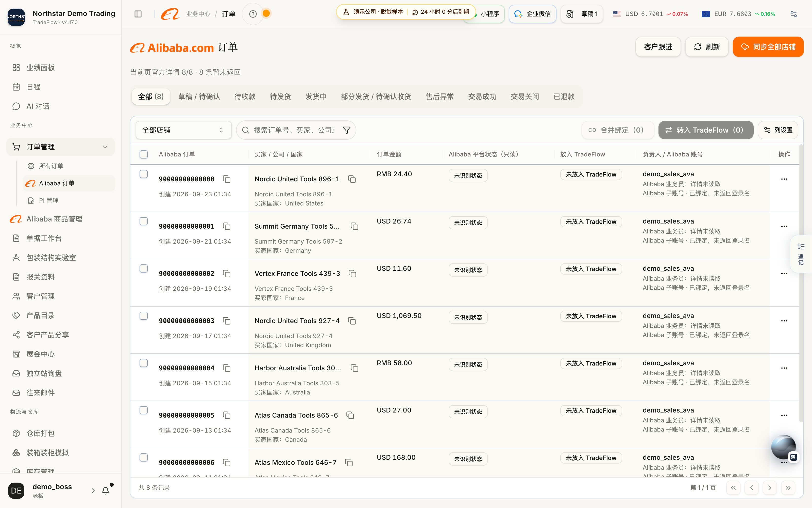
Task: Copy order number 90000000000003
Action: pyautogui.click(x=227, y=321)
